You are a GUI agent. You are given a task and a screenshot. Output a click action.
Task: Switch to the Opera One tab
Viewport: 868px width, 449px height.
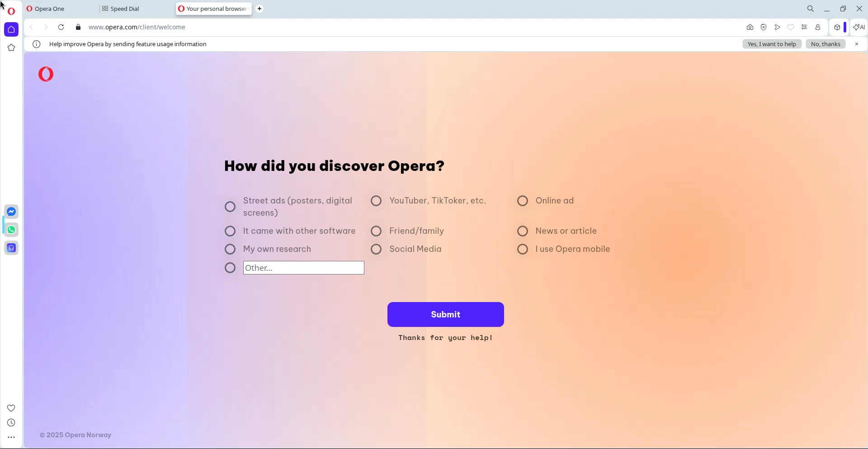coord(49,9)
